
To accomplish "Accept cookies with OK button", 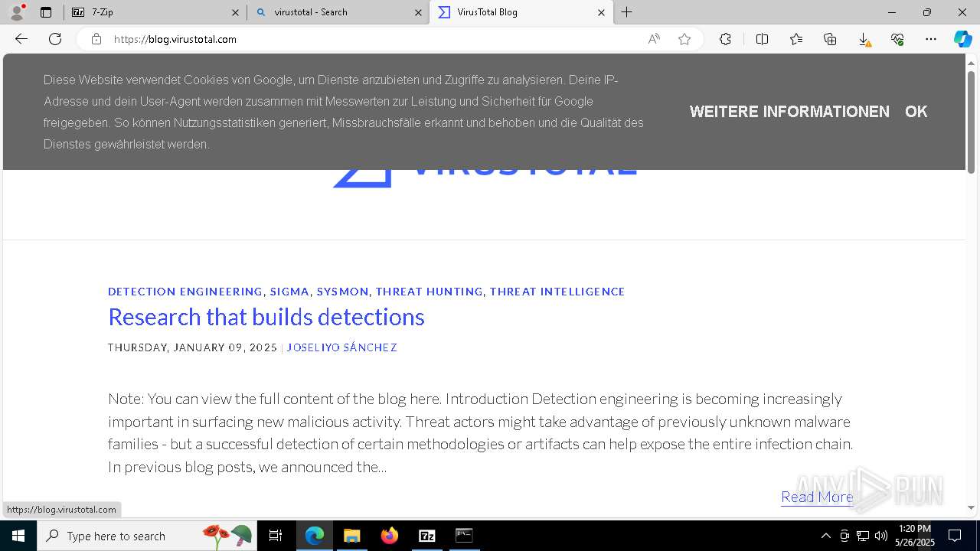I will [x=916, y=112].
